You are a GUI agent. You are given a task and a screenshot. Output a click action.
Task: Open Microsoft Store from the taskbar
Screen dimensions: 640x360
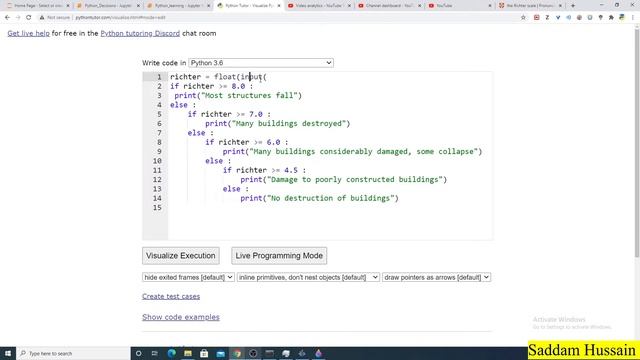tap(204, 353)
